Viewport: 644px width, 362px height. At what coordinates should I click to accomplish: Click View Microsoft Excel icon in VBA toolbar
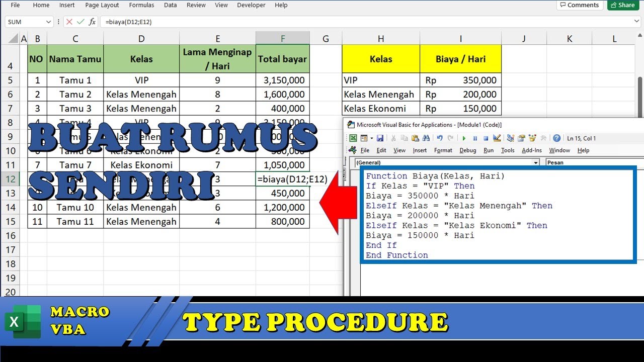[353, 138]
